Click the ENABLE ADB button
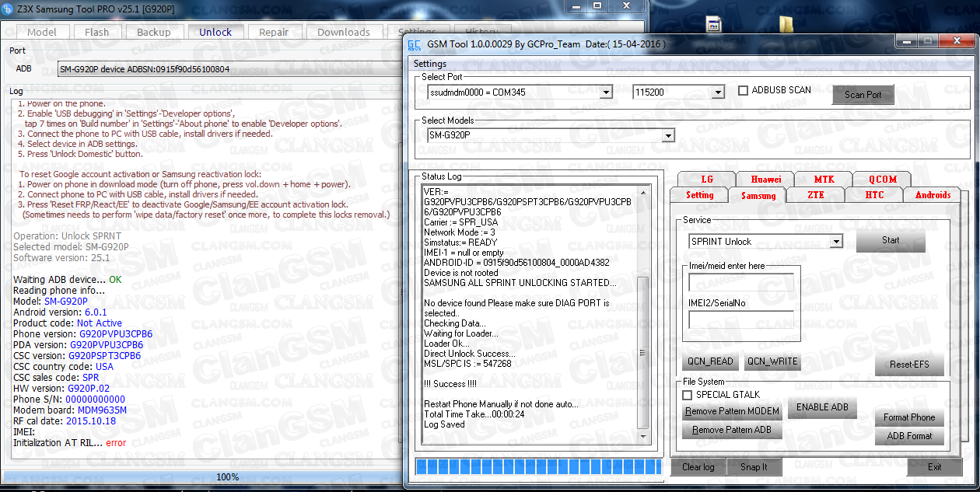The width and height of the screenshot is (980, 492). pos(822,407)
